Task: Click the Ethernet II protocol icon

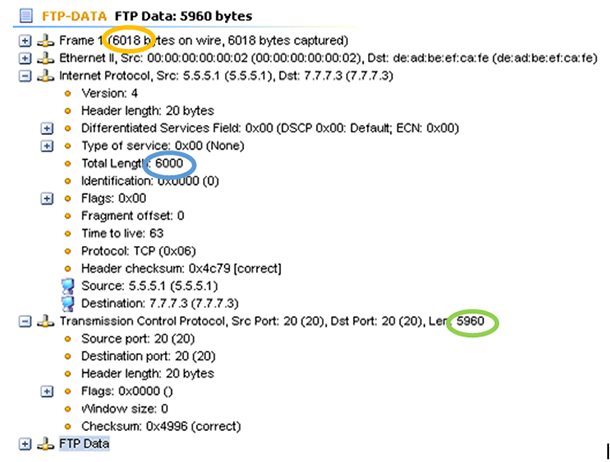Action: (x=43, y=57)
